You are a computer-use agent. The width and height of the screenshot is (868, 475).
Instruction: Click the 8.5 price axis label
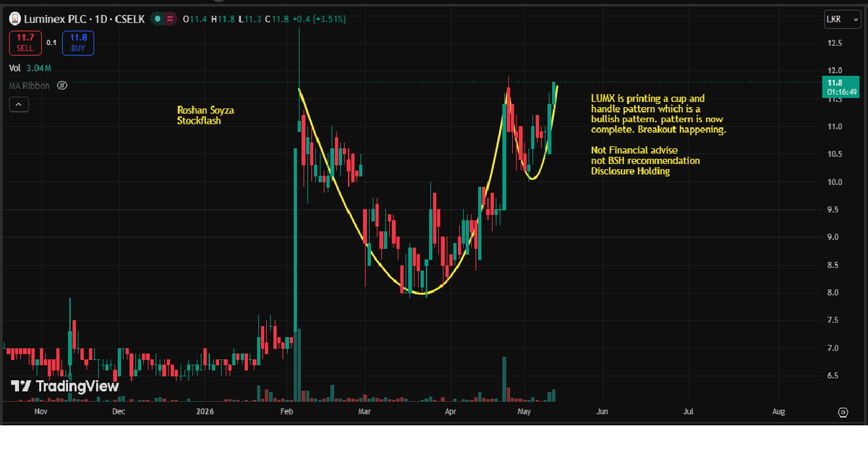834,265
